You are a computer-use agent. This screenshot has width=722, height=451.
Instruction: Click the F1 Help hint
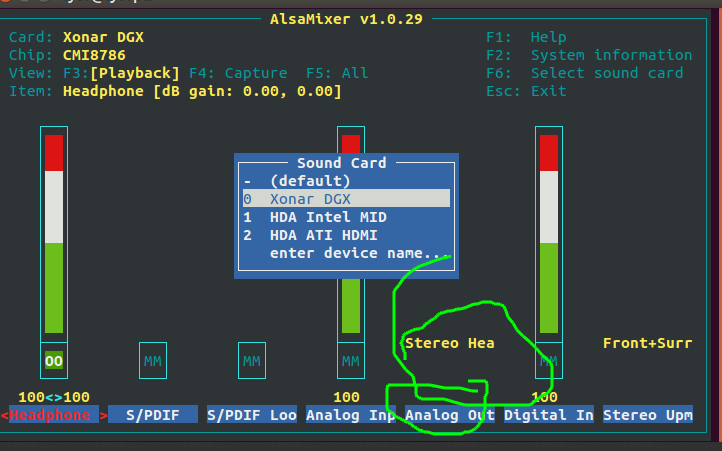(526, 37)
